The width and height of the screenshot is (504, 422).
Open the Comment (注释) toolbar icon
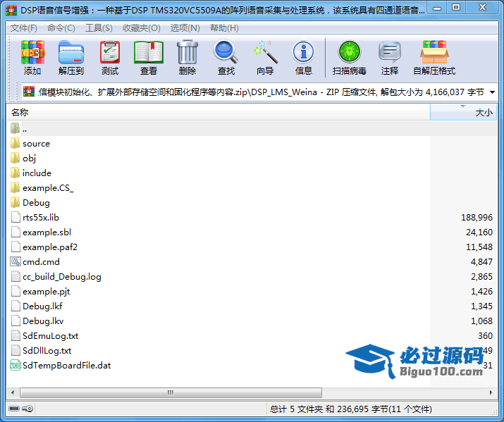(390, 51)
